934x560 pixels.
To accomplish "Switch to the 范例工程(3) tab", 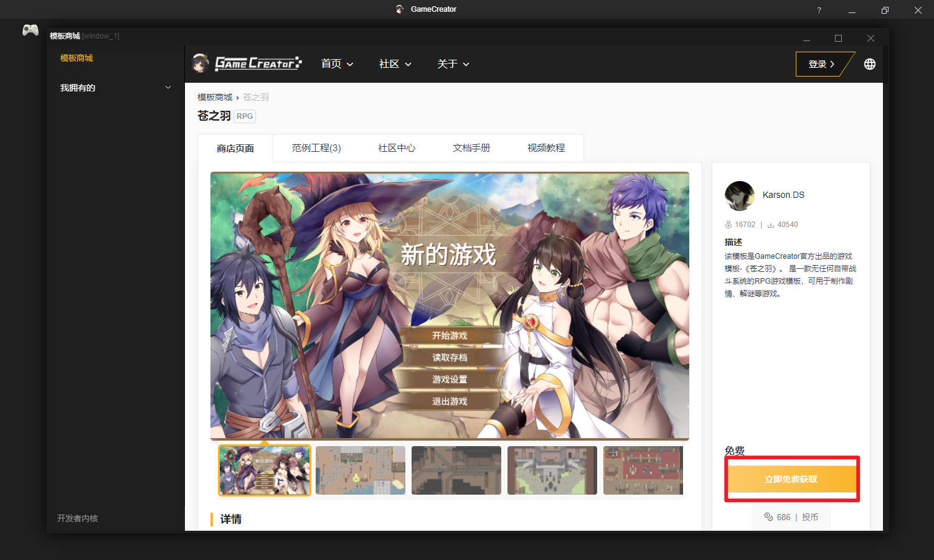I will point(316,148).
